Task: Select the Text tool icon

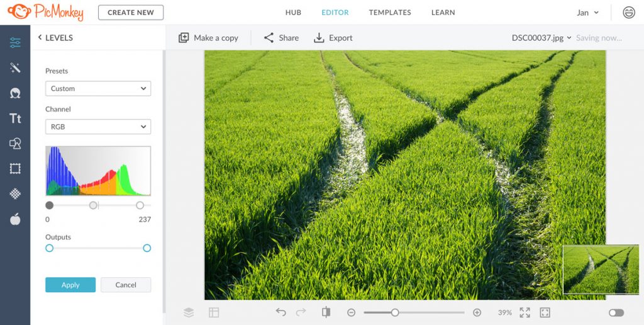Action: click(15, 118)
